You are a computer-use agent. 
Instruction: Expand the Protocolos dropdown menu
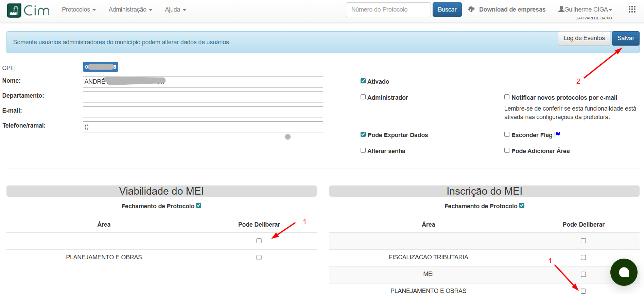pos(79,10)
